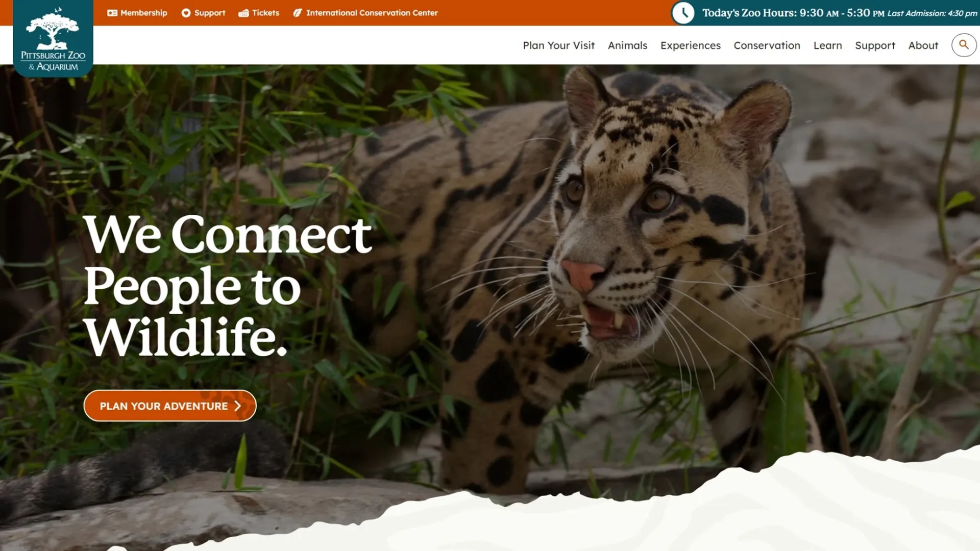Click the Support heart icon
The height and width of the screenshot is (551, 980).
184,13
